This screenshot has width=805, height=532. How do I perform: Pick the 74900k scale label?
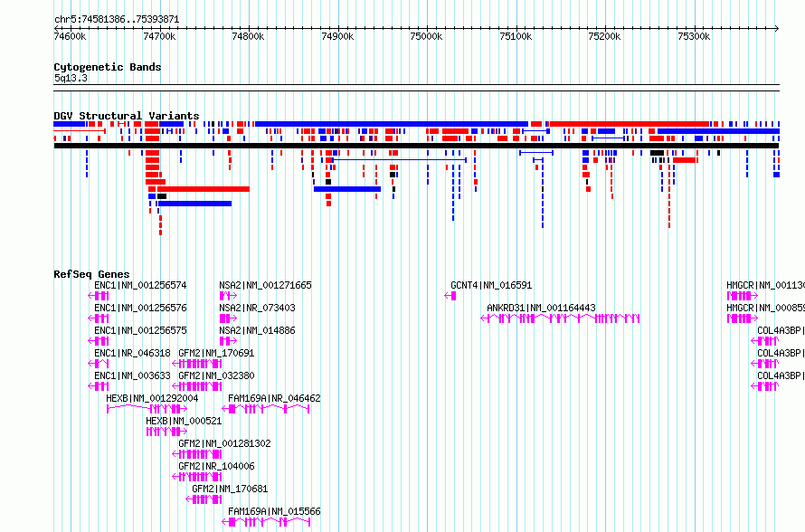click(337, 36)
